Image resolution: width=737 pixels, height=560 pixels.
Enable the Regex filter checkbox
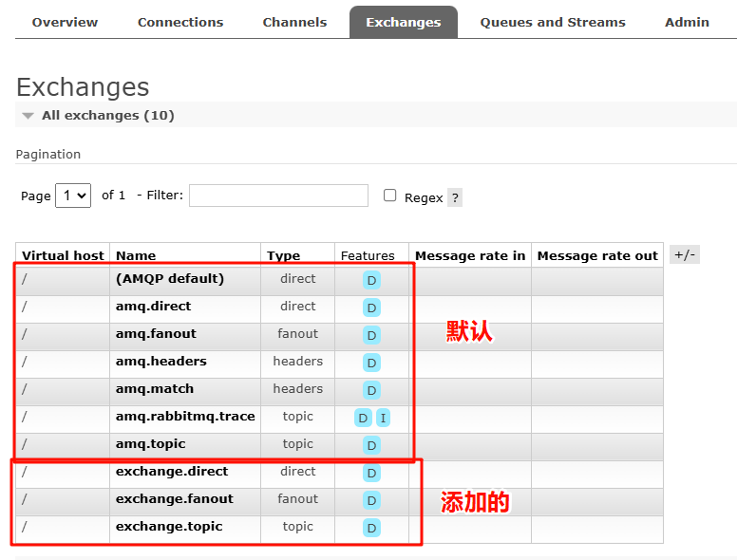[x=389, y=196]
